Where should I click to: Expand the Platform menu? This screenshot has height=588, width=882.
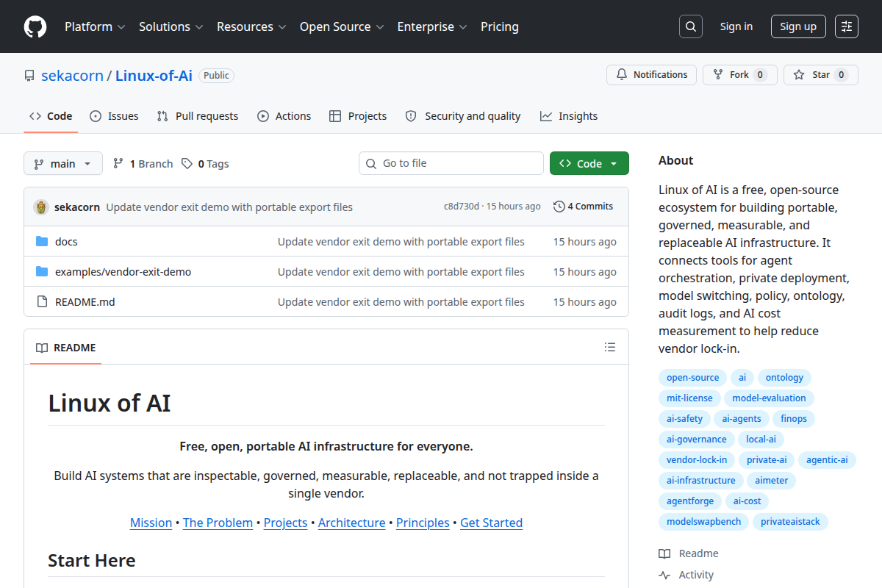coord(94,26)
